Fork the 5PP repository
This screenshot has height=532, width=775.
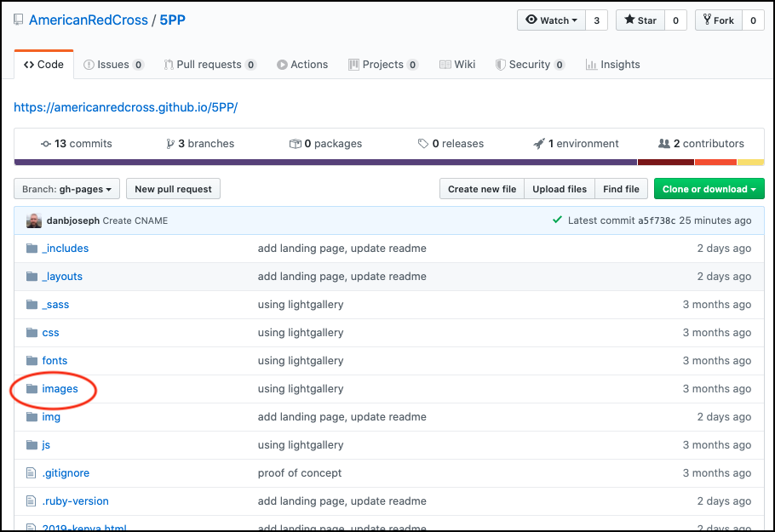pyautogui.click(x=719, y=20)
